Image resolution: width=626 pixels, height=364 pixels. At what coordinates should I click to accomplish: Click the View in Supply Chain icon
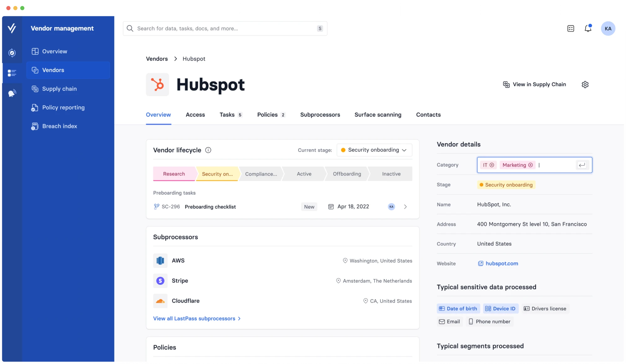[x=506, y=84]
